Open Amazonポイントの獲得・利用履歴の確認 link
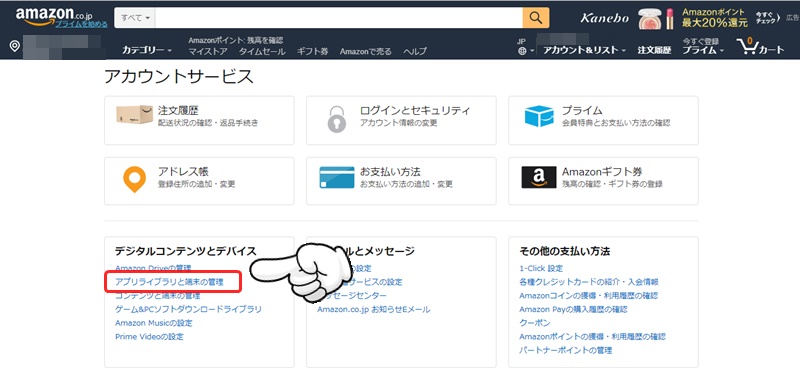Viewport: 800px width, 370px height. click(x=592, y=337)
